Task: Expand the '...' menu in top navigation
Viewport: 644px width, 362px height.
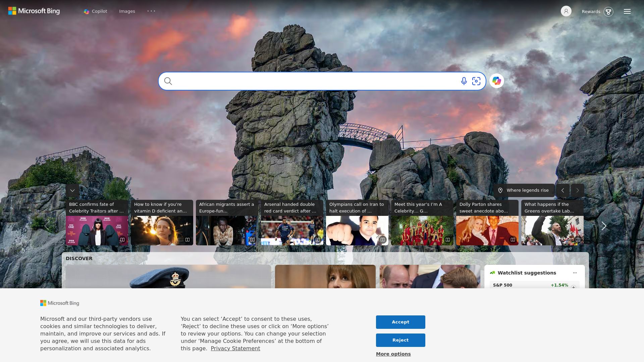Action: [x=151, y=11]
